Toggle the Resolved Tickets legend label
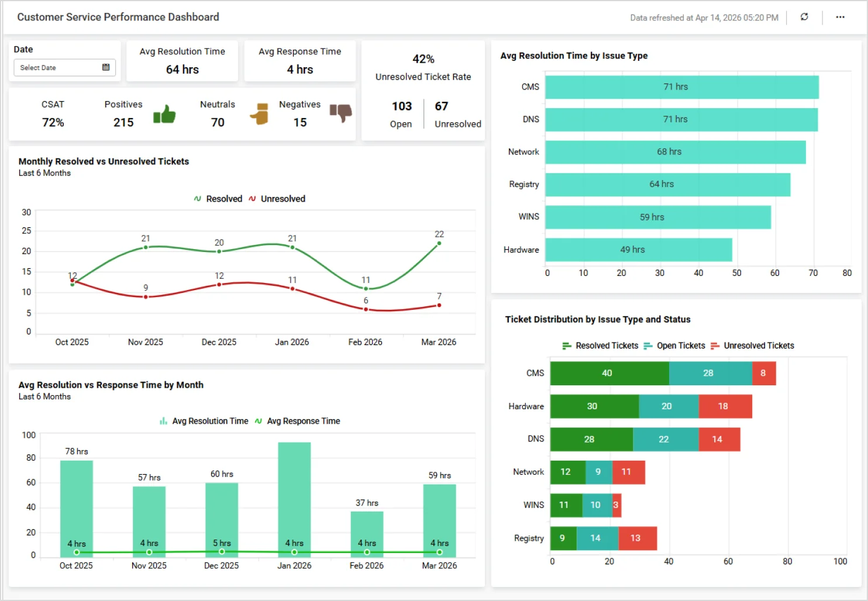This screenshot has height=601, width=868. tap(607, 346)
